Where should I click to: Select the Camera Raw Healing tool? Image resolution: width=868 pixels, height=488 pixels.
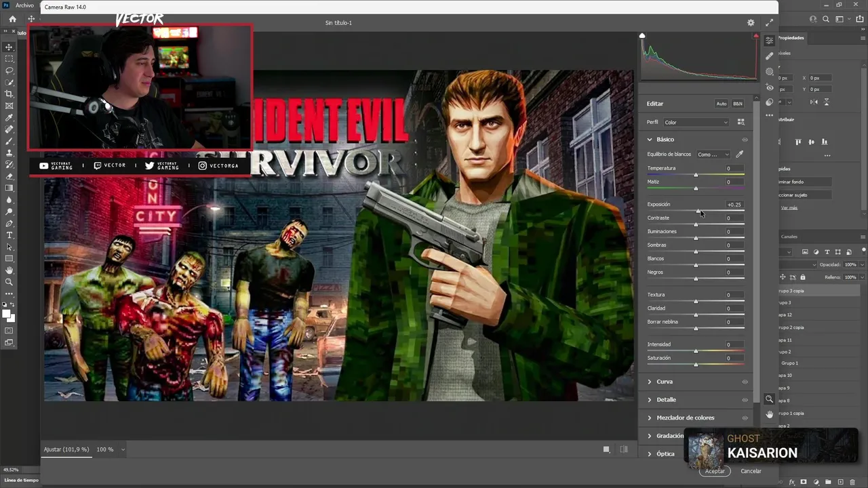pyautogui.click(x=769, y=56)
